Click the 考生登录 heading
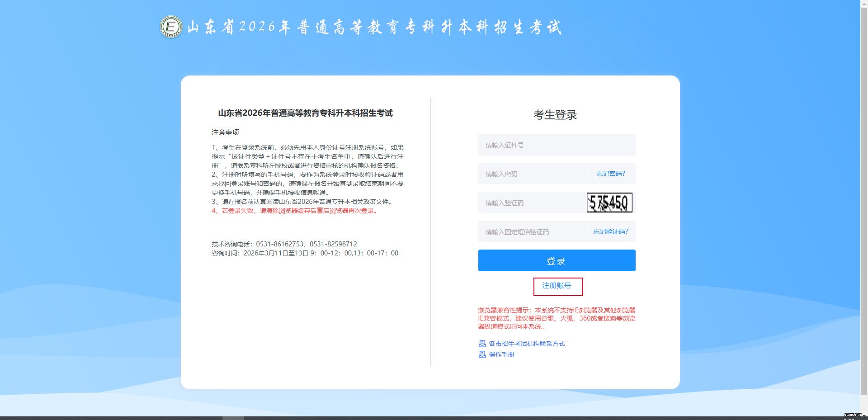Image resolution: width=868 pixels, height=420 pixels. coord(555,115)
